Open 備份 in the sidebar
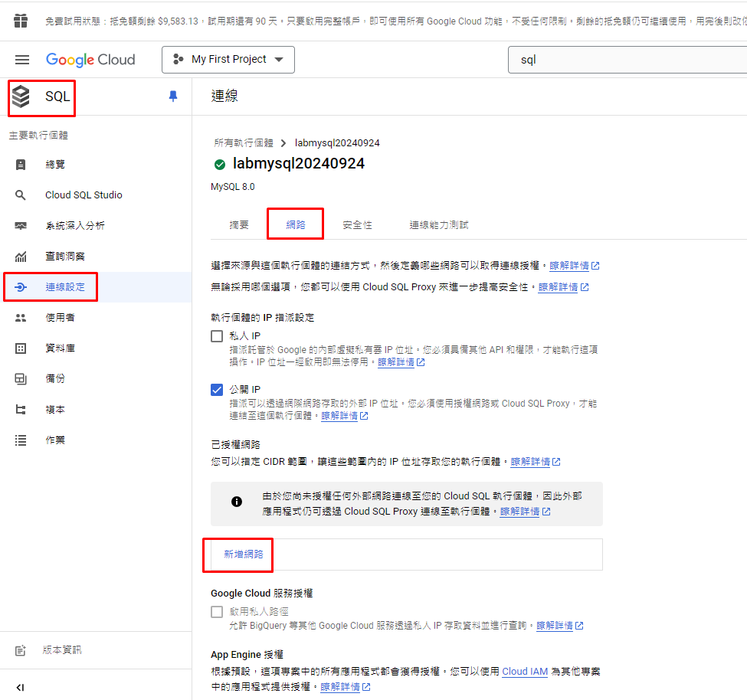Image resolution: width=747 pixels, height=700 pixels. [55, 379]
